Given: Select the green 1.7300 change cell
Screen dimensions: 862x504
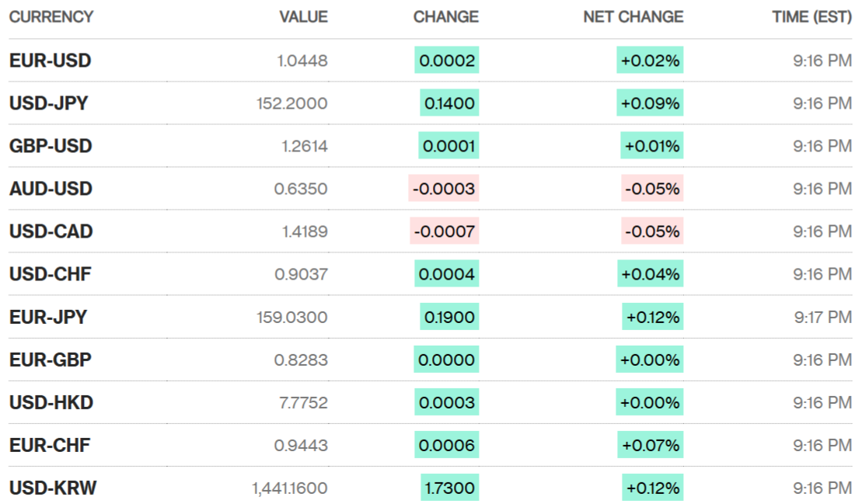Looking at the screenshot, I should point(449,488).
